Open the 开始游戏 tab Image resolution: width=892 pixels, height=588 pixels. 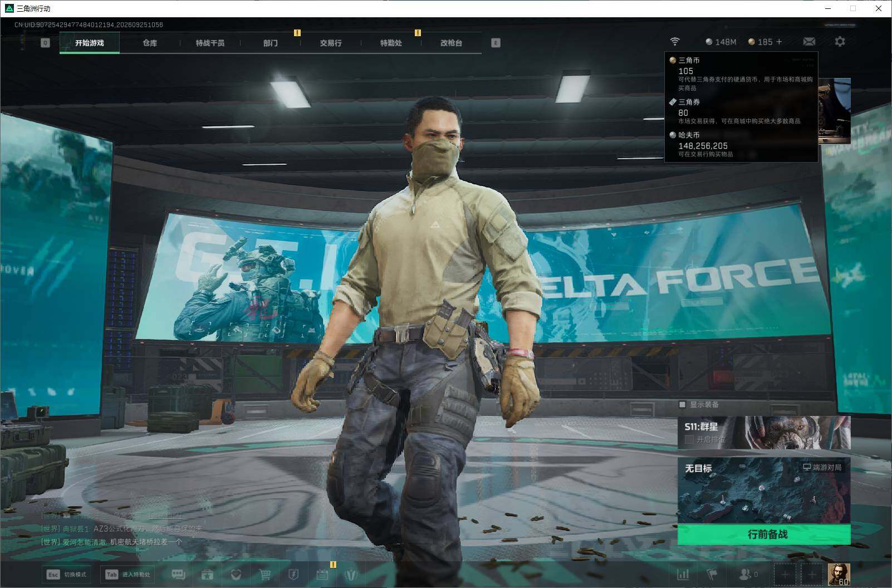(90, 43)
